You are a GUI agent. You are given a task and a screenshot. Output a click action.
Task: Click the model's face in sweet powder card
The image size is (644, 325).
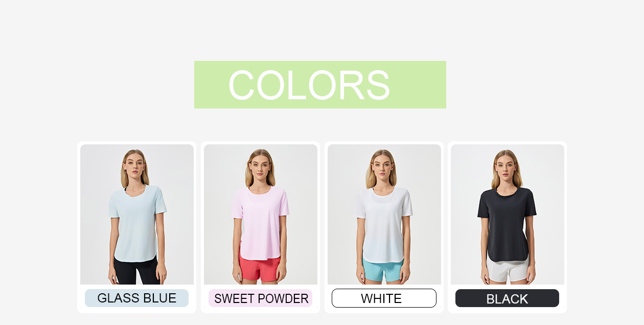(260, 164)
